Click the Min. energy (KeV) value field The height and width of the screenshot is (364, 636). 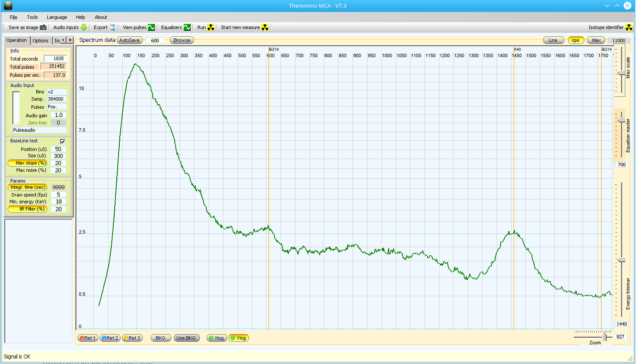[x=58, y=202]
